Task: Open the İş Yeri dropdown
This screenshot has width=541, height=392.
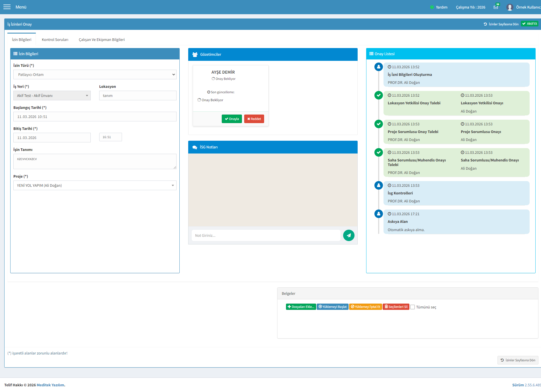Action: 52,96
